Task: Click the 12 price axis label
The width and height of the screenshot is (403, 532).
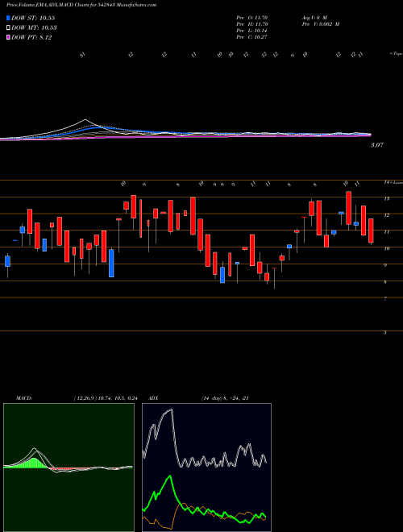Action: [386, 215]
